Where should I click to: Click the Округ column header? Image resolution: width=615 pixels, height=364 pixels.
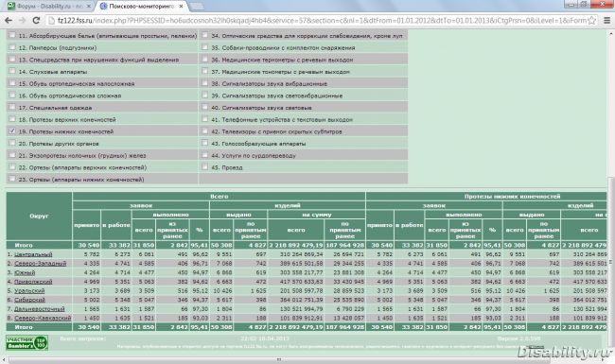pyautogui.click(x=39, y=216)
